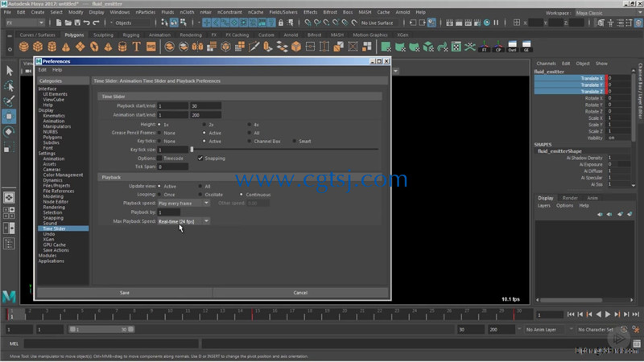Image resolution: width=644 pixels, height=362 pixels.
Task: Create polygon Type text with T icon
Action: pos(136,47)
